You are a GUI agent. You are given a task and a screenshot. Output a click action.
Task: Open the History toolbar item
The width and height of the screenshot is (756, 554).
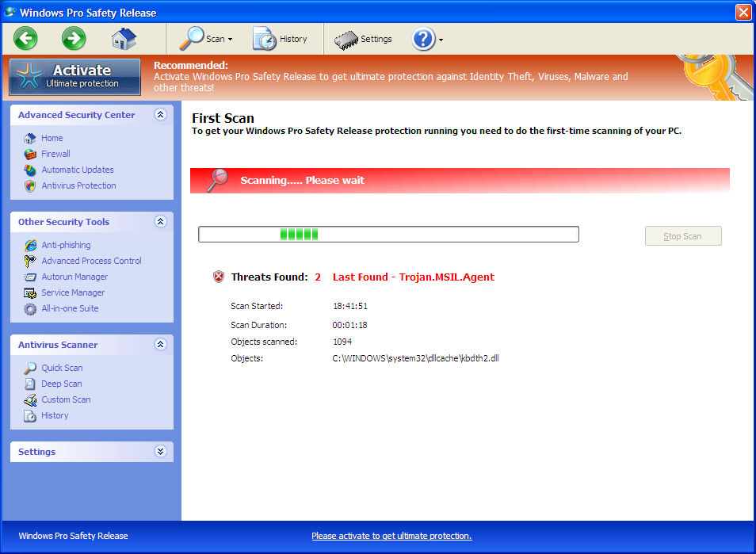pos(280,39)
